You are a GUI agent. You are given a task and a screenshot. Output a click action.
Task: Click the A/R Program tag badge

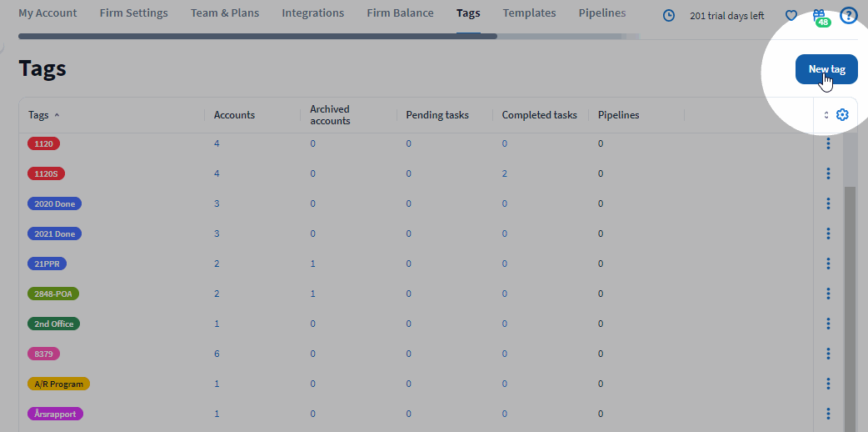[x=58, y=383]
